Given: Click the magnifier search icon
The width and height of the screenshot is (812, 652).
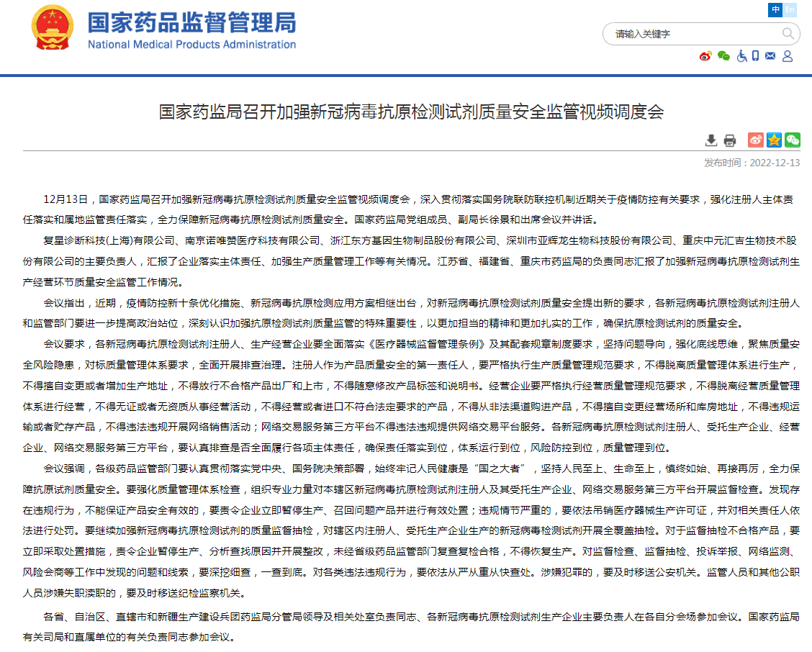Looking at the screenshot, I should click(x=788, y=34).
